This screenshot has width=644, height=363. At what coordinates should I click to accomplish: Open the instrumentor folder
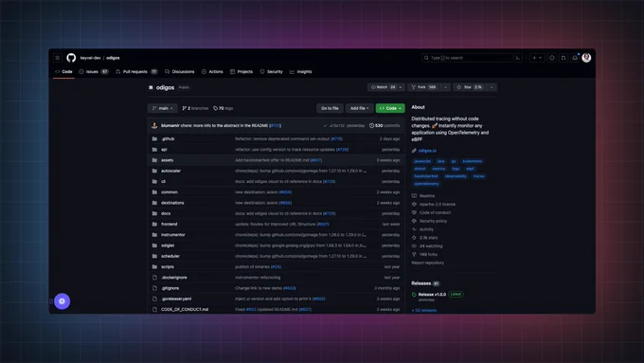tap(173, 235)
